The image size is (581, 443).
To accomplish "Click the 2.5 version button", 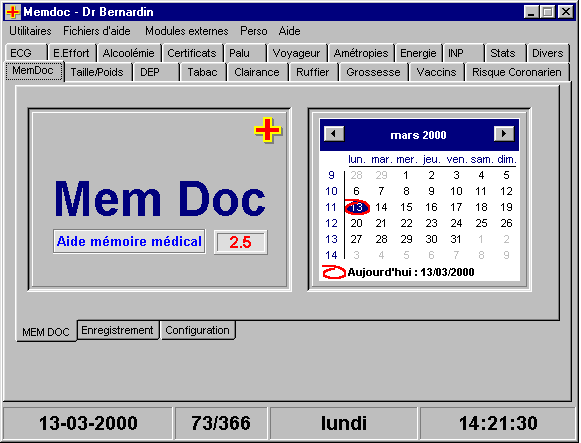I will pos(240,242).
